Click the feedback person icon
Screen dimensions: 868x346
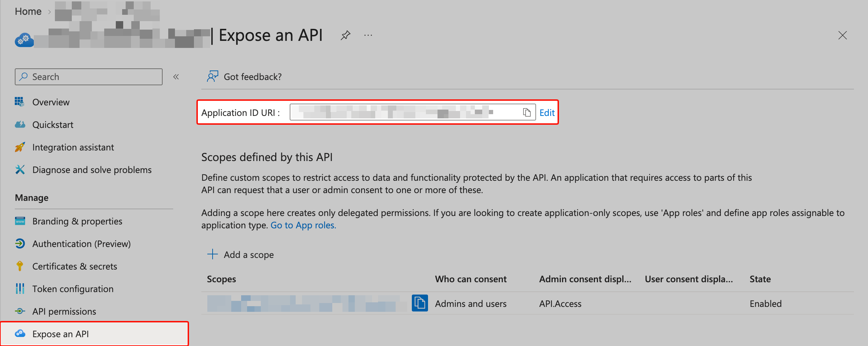click(x=212, y=76)
